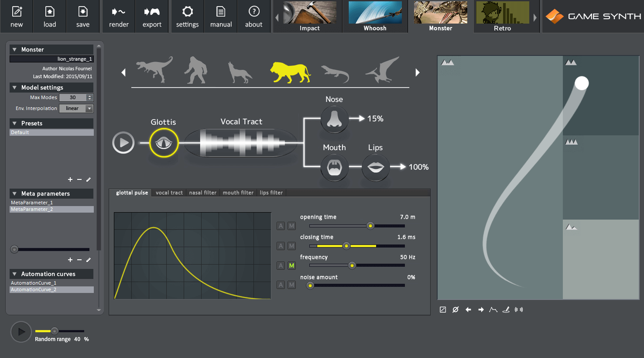Collapse the Presets section
644x358 pixels.
[14, 123]
